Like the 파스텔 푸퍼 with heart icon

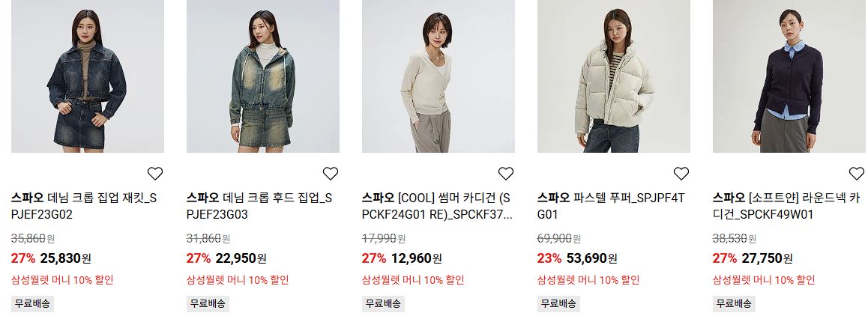[x=681, y=174]
